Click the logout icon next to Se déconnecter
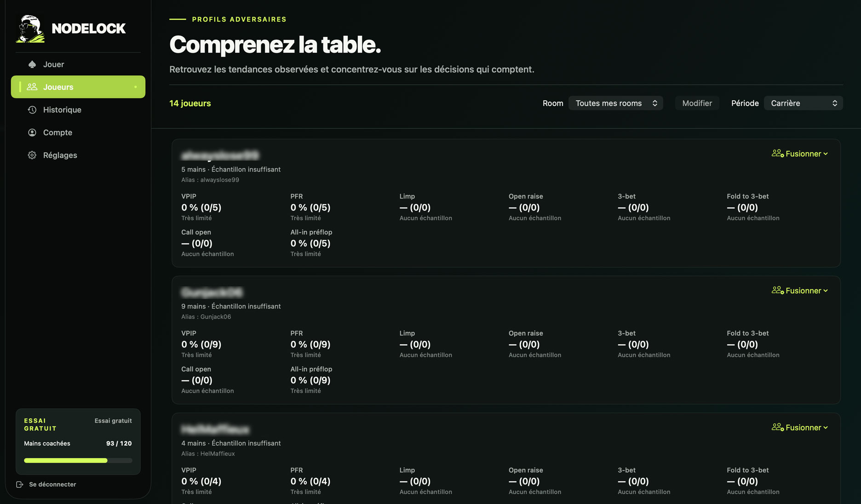This screenshot has height=504, width=861. coord(20,484)
